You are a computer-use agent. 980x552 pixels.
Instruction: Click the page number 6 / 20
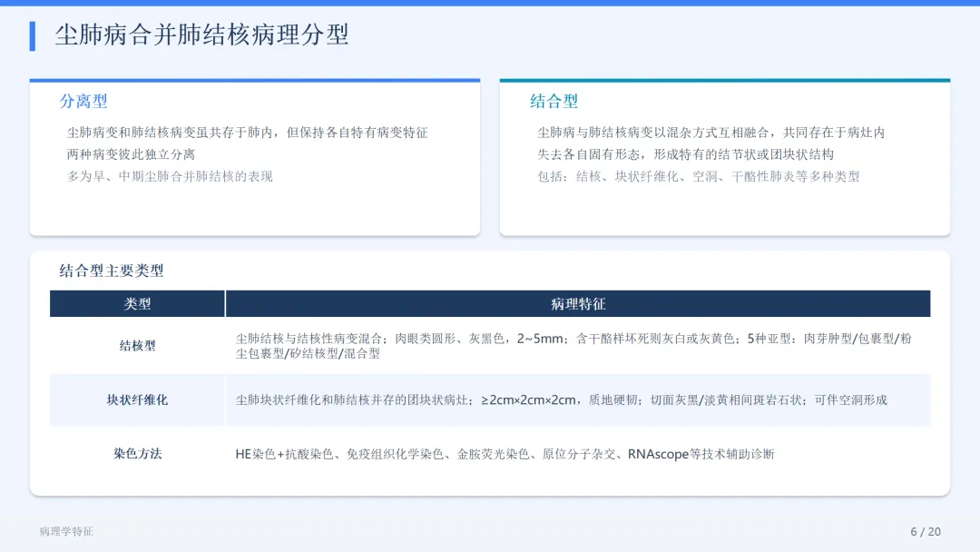(926, 531)
